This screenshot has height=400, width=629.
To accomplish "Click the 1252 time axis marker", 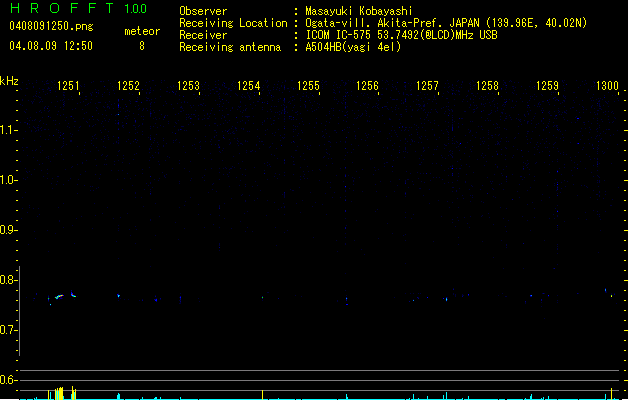I will (128, 86).
